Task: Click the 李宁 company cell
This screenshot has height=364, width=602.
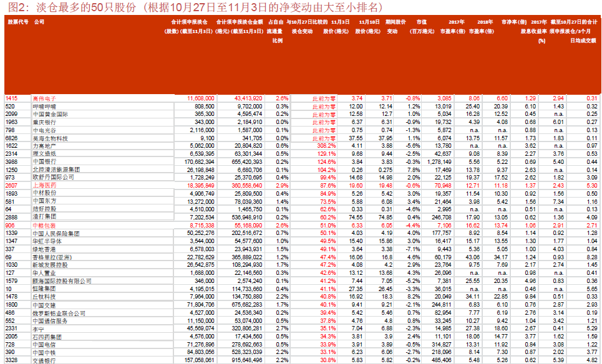Action: click(39, 329)
